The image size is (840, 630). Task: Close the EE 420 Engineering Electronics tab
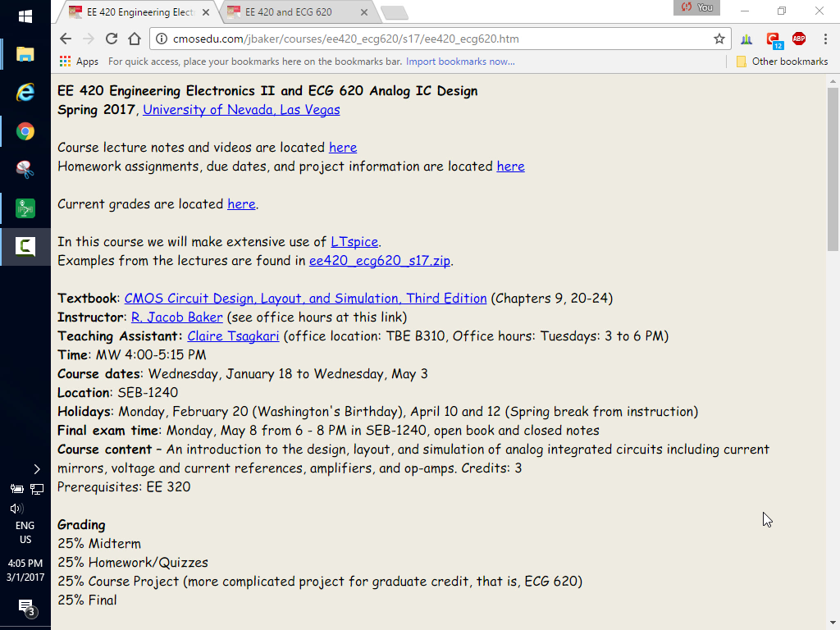(x=206, y=12)
